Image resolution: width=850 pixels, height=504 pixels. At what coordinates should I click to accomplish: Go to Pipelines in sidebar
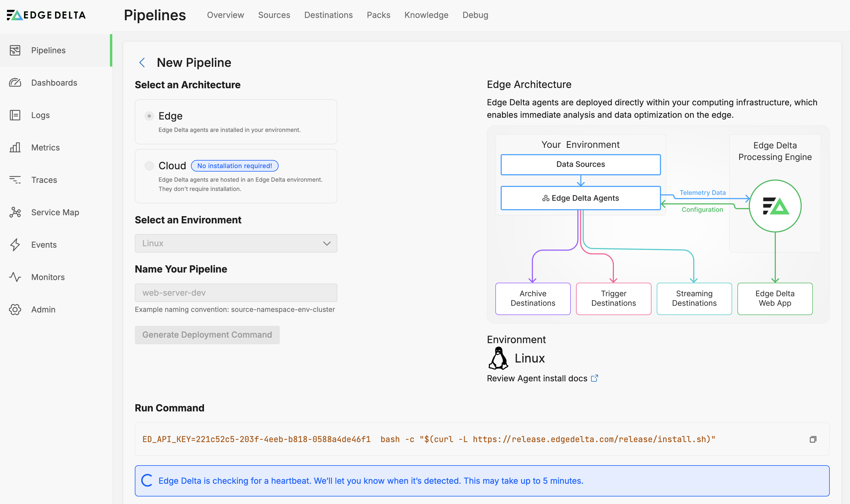coord(56,50)
